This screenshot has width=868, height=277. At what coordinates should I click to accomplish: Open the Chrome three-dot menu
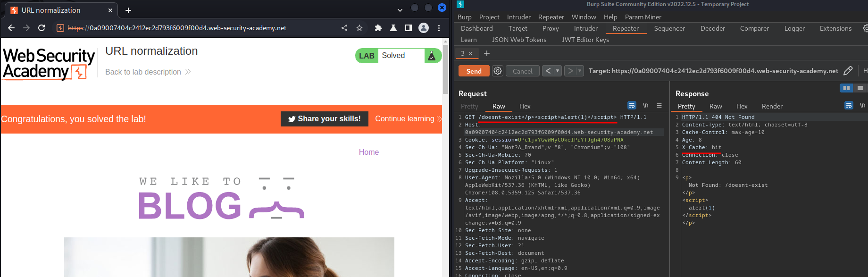(x=439, y=28)
